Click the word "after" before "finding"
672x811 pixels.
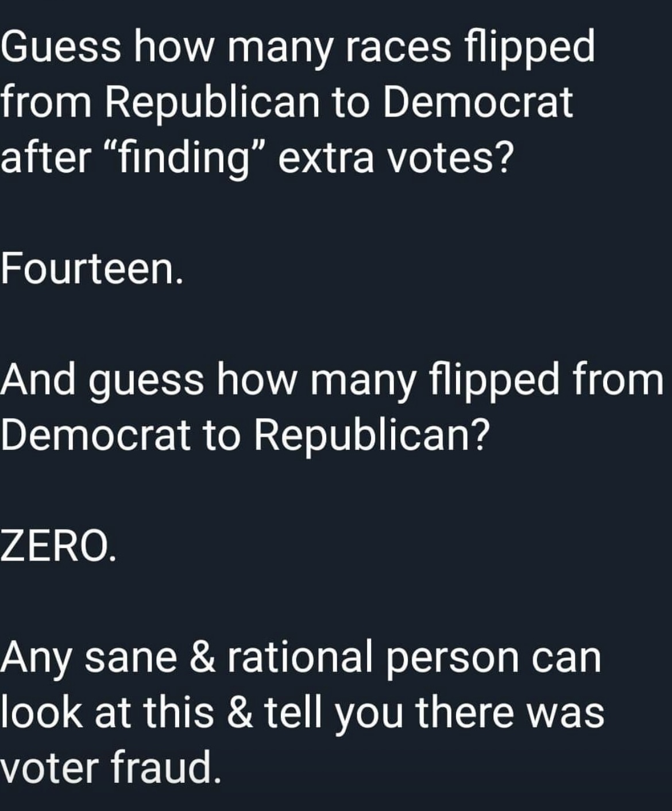coord(45,157)
